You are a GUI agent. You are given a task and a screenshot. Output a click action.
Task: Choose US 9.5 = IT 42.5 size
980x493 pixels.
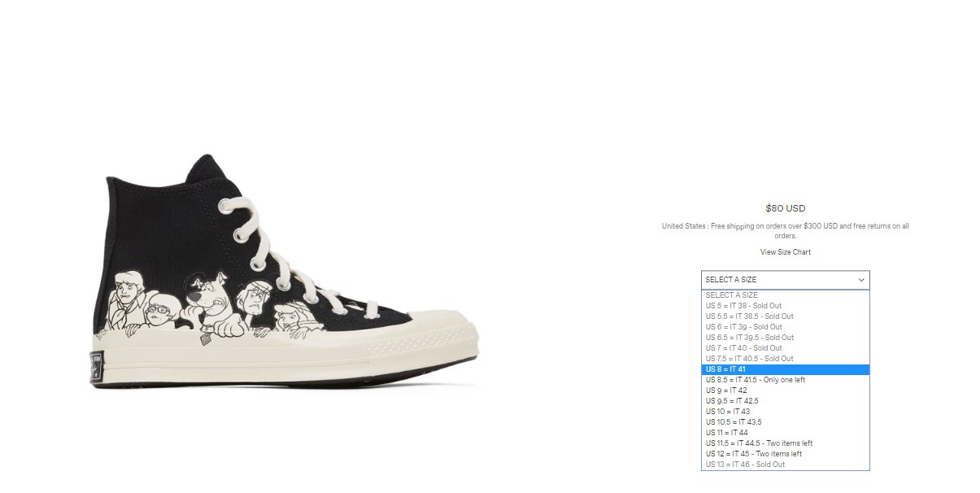coord(786,401)
